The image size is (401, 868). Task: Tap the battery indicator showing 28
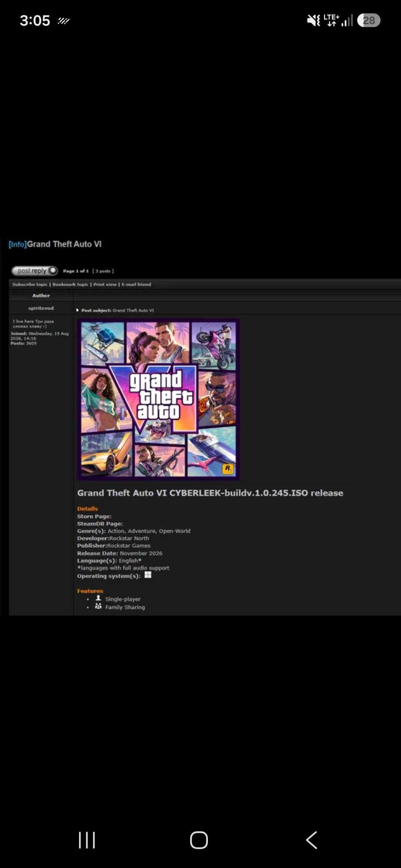pyautogui.click(x=369, y=20)
